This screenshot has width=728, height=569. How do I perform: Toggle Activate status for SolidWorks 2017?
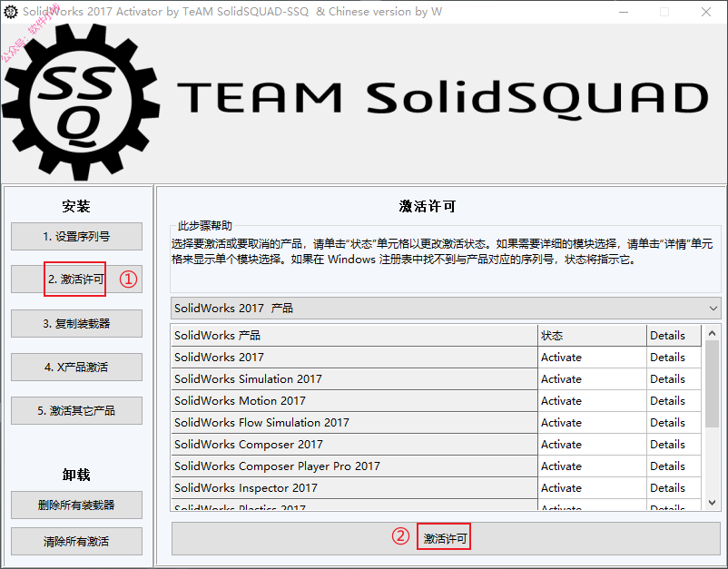click(x=592, y=358)
